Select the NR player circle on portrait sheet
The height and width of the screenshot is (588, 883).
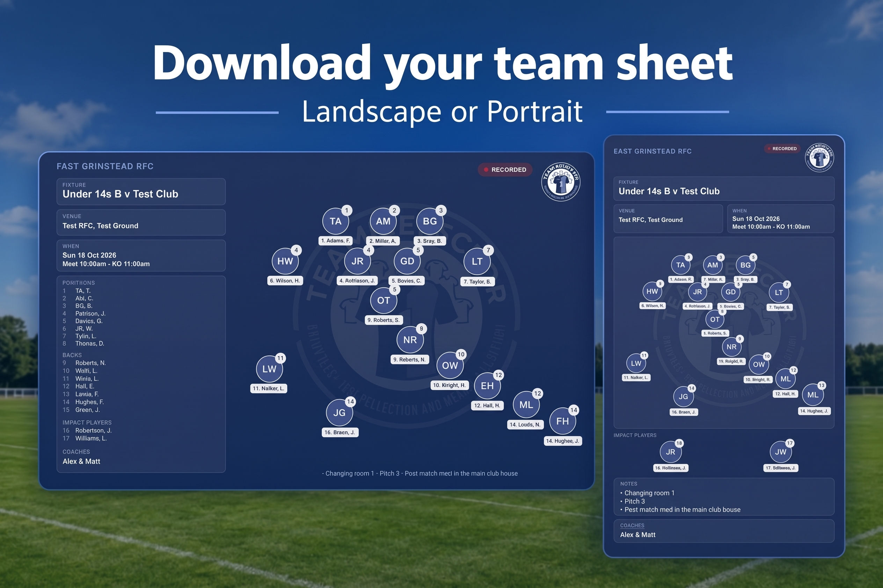731,347
